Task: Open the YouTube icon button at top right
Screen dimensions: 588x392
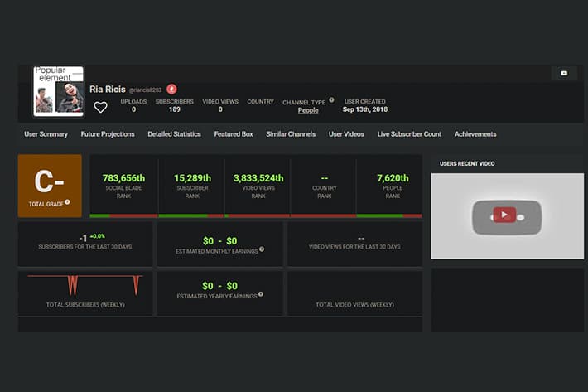Action: click(x=564, y=73)
